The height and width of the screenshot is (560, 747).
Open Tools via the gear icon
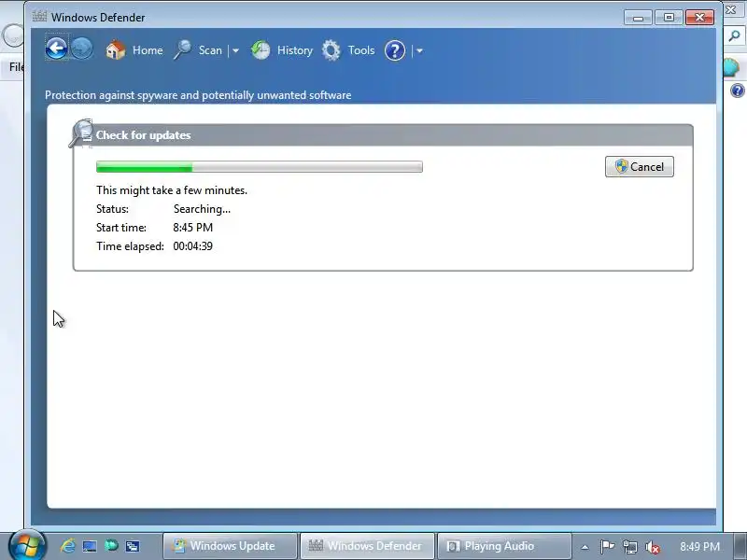point(331,50)
